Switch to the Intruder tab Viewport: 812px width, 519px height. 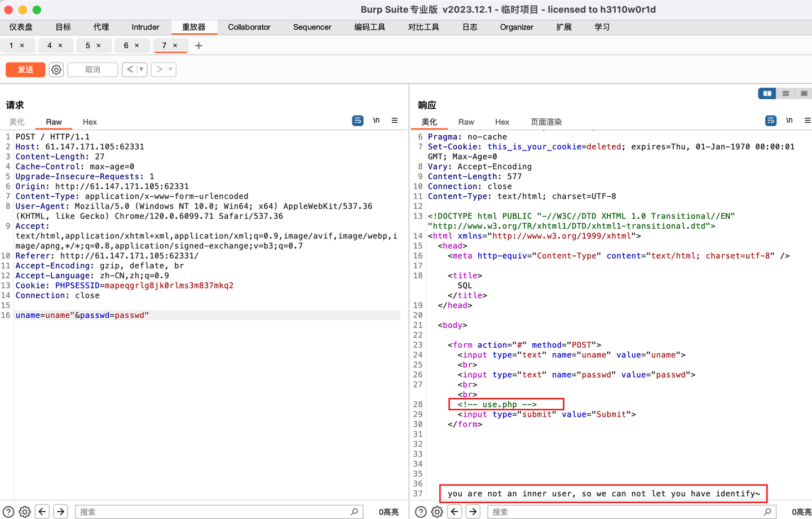pos(145,26)
